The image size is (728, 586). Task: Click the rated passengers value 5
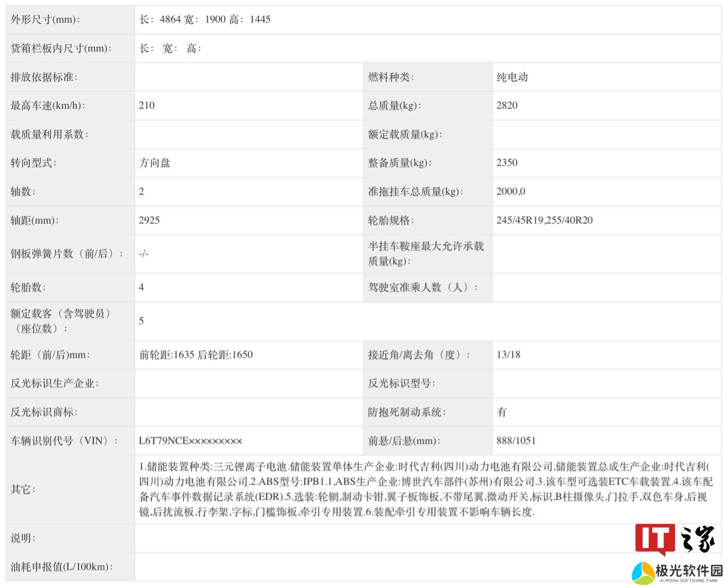(x=142, y=321)
